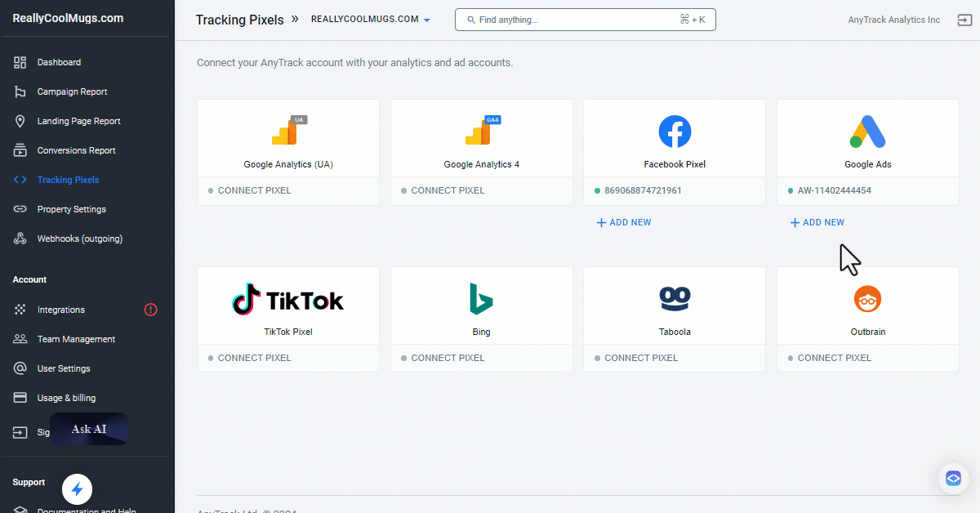
Task: Click the Facebook Pixel logo
Action: (x=675, y=132)
